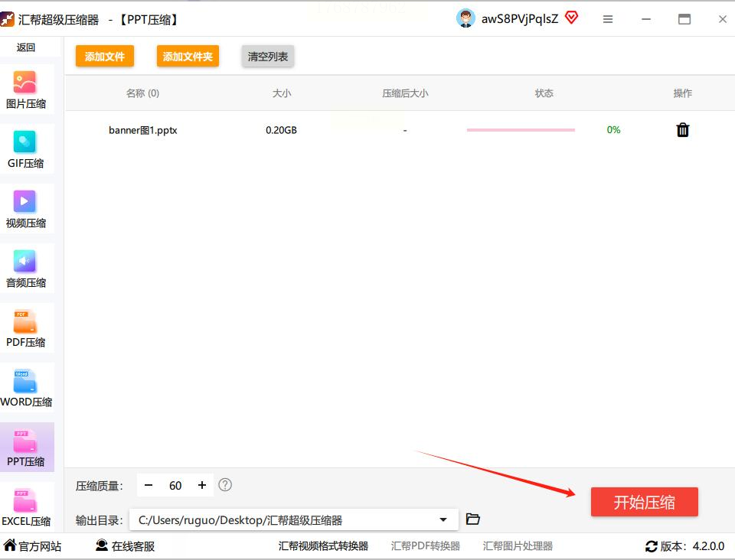Select WORD压缩 in the sidebar
735x560 pixels.
(26, 387)
